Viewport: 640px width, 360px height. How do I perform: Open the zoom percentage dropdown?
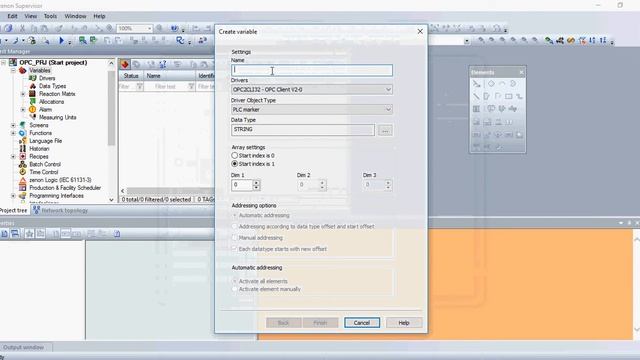click(x=149, y=28)
